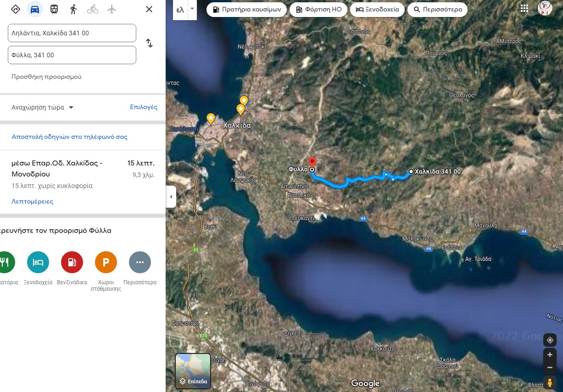Open the Επίπεδα layers thumbnail
Image resolution: width=563 pixels, height=392 pixels.
193,371
